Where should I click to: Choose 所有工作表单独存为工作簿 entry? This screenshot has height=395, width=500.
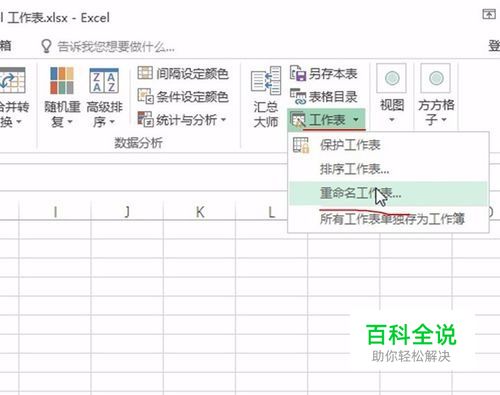click(x=388, y=219)
